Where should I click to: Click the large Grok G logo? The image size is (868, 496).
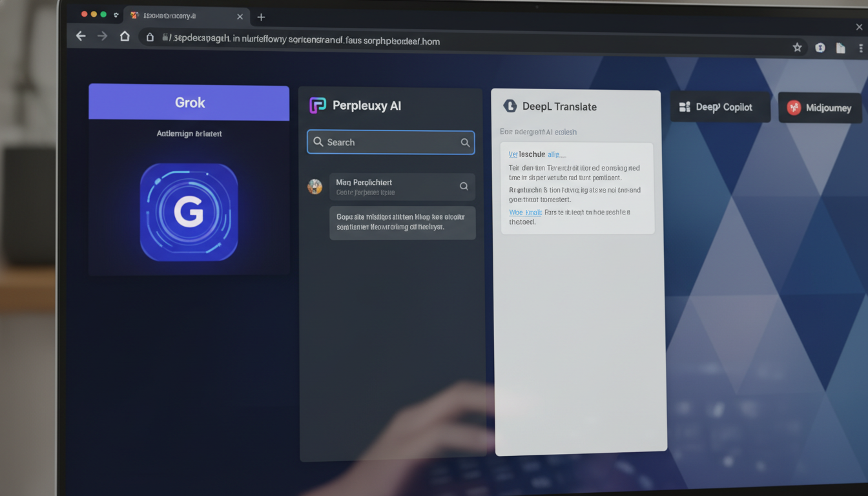pos(189,212)
